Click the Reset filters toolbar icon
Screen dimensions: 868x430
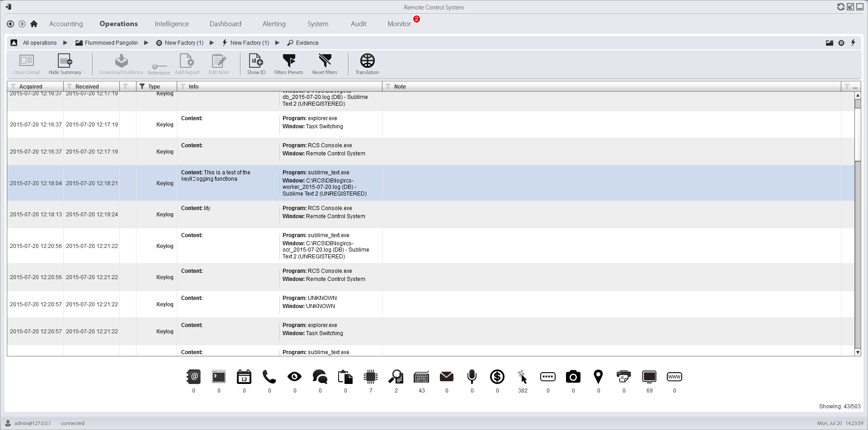click(x=325, y=64)
